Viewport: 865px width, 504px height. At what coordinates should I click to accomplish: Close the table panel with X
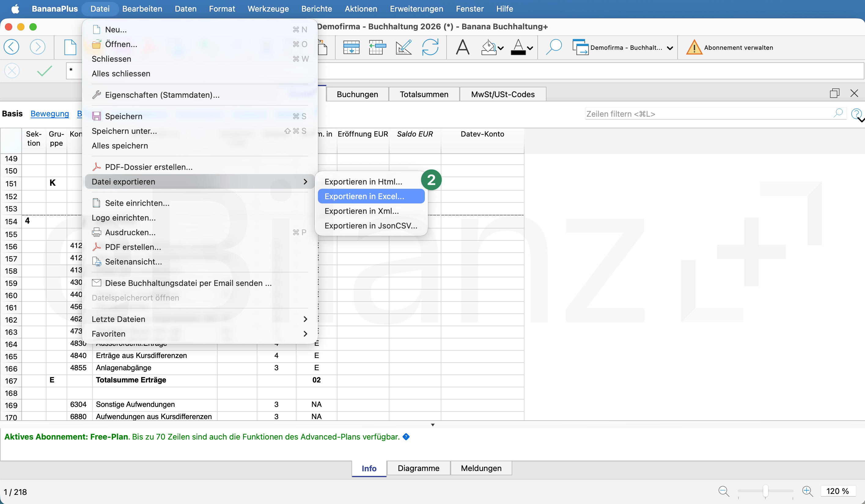tap(854, 93)
